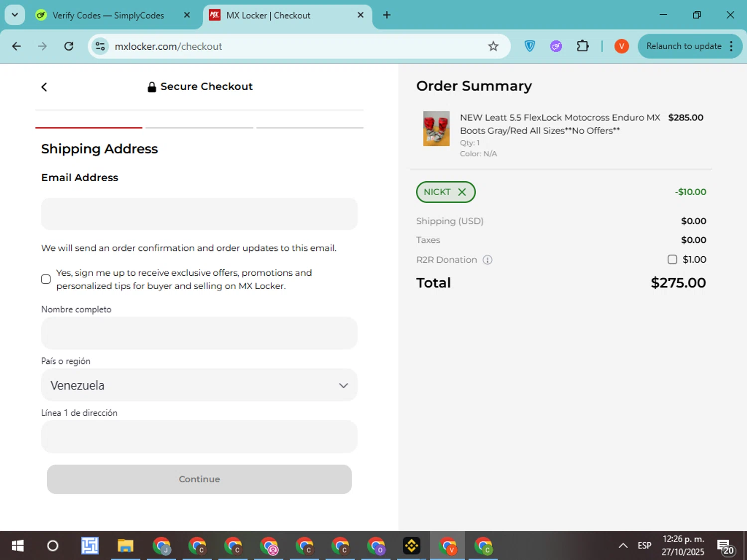The image size is (747, 560).
Task: Click the browser forward arrow
Action: pyautogui.click(x=42, y=46)
